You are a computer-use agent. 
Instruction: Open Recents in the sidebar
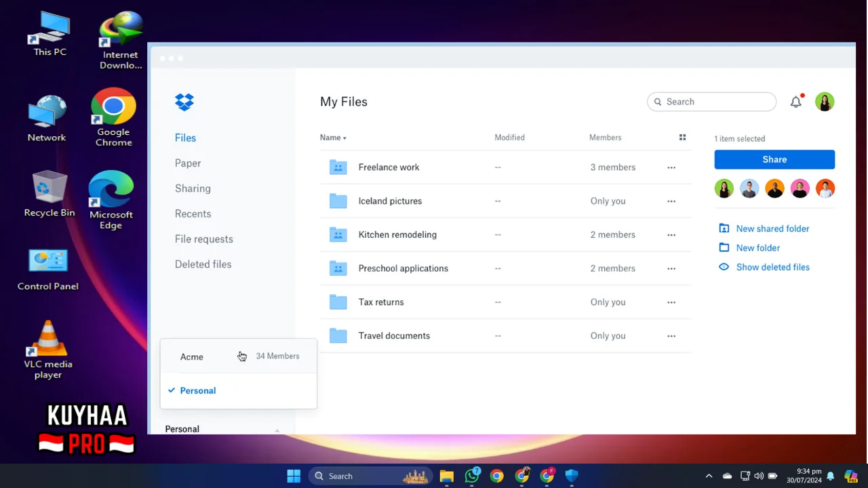pyautogui.click(x=193, y=213)
